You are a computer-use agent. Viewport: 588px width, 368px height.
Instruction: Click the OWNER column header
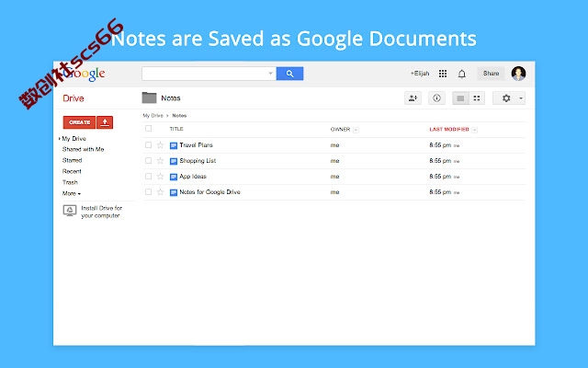pyautogui.click(x=340, y=129)
